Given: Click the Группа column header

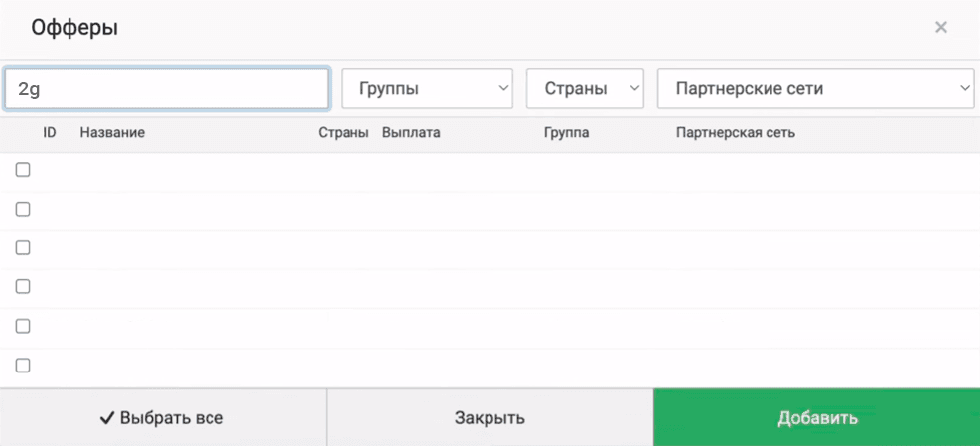Looking at the screenshot, I should coord(566,133).
